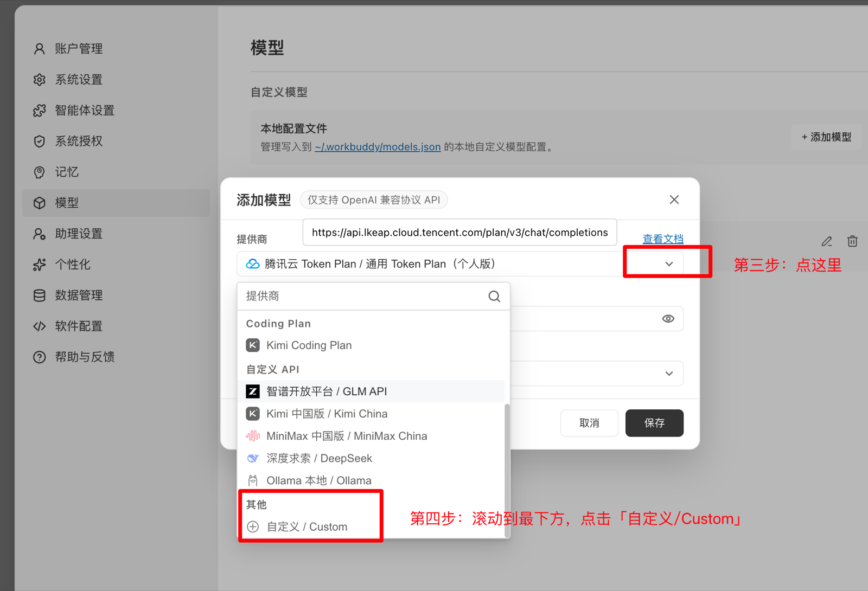Select Ollama 本地 / Ollama
This screenshot has width=868, height=591.
(x=372, y=480)
